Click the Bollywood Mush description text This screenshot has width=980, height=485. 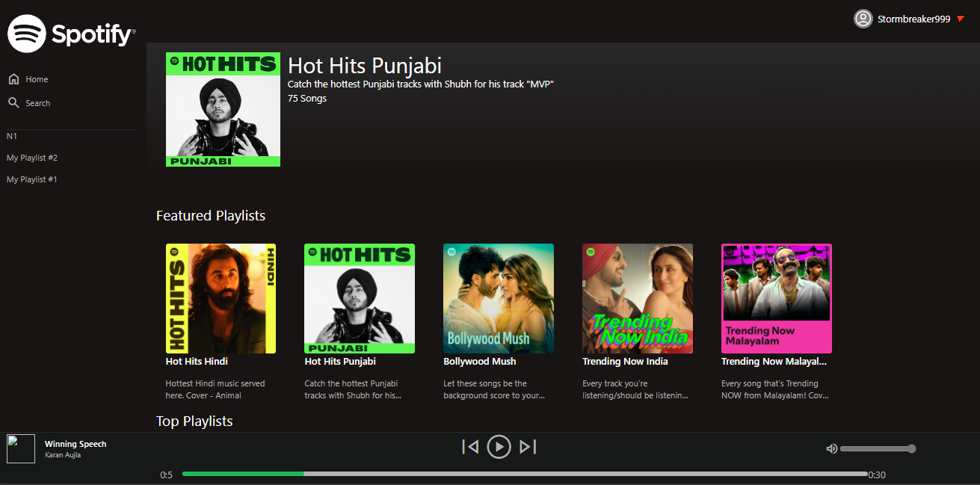tap(494, 389)
